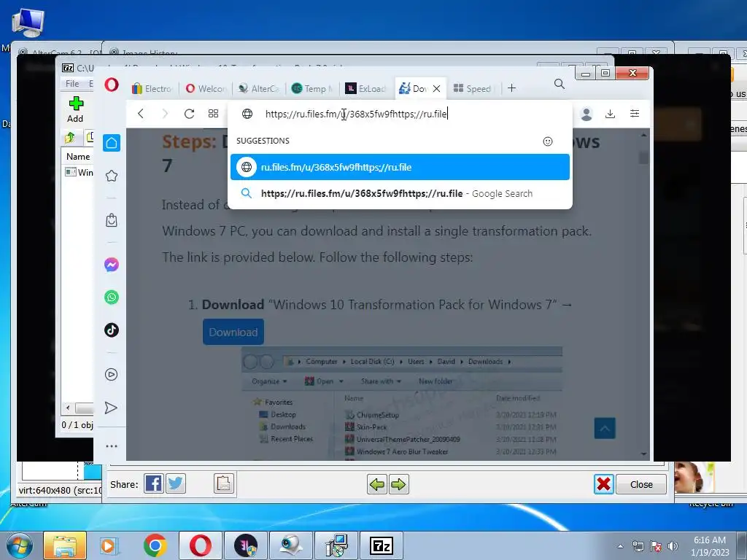Show hidden tray icons arrow
The height and width of the screenshot is (560, 747).
pos(620,546)
